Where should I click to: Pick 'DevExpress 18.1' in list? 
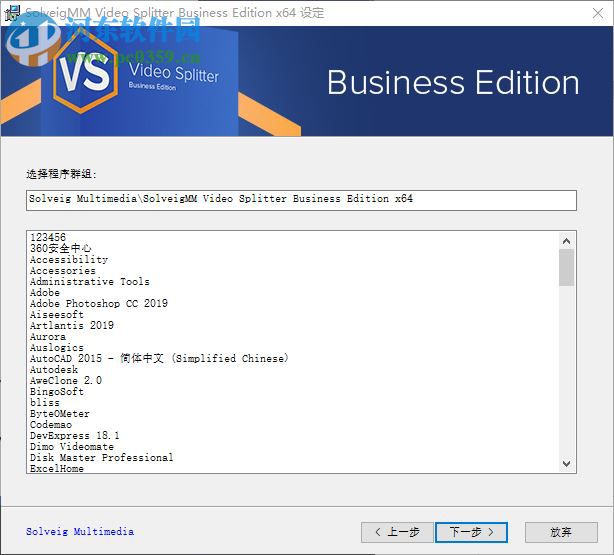pos(75,435)
